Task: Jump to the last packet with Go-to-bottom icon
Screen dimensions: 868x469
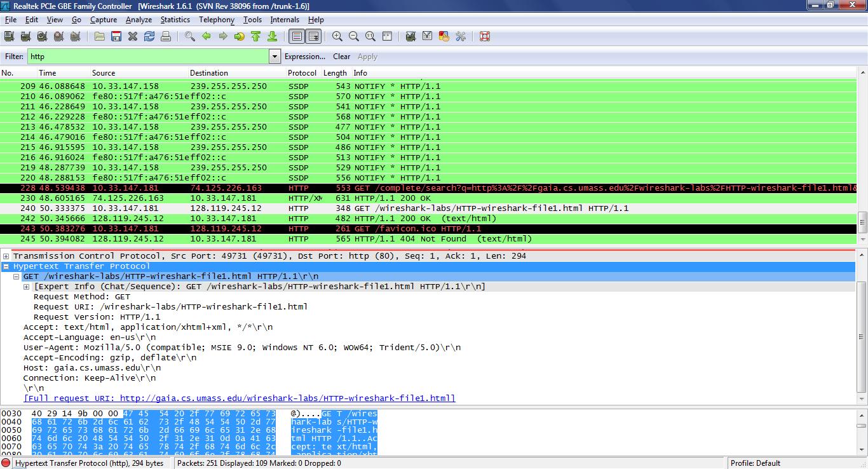Action: point(272,36)
